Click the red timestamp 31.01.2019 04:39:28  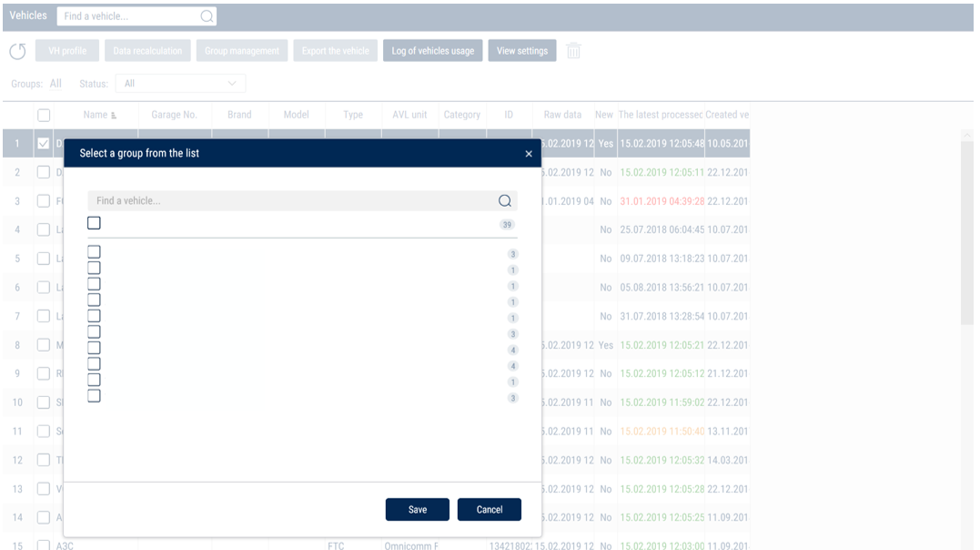pos(662,201)
